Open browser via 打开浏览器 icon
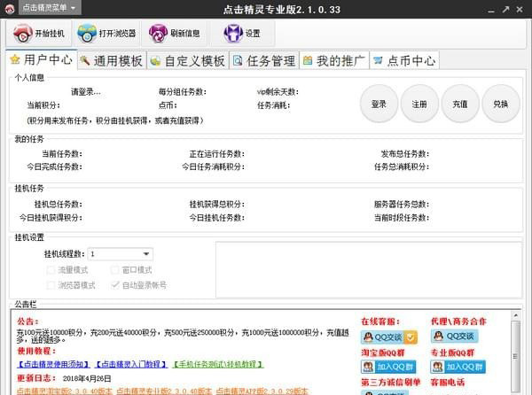Viewport: 532px width, 395px height. coord(87,33)
